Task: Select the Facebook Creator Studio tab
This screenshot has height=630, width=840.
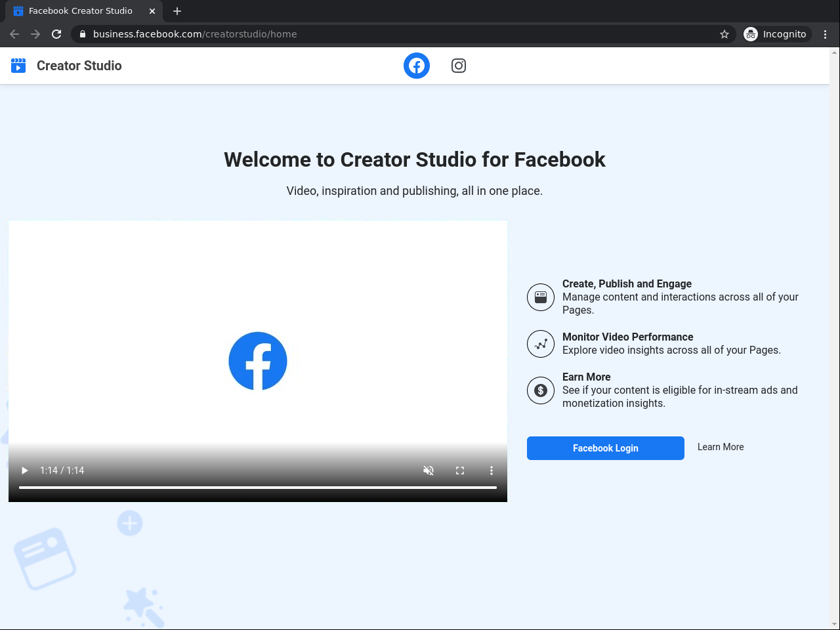Action: 85,11
